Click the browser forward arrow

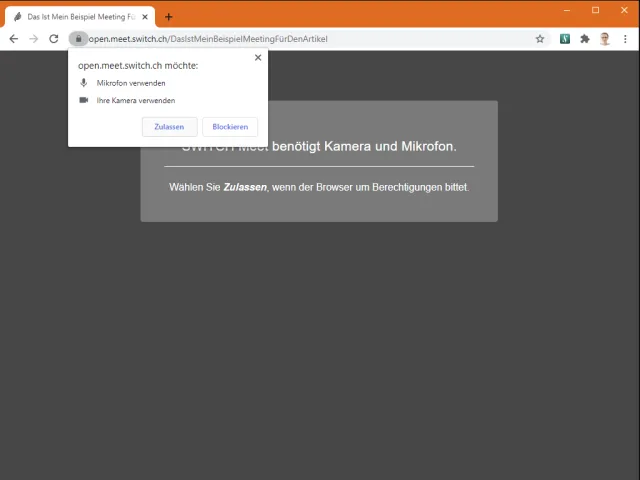tap(34, 39)
